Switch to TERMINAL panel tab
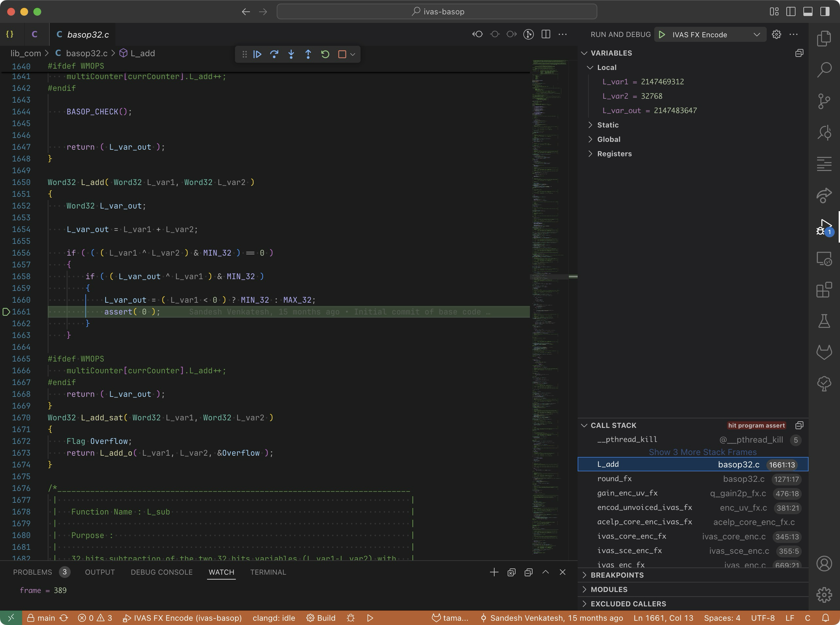840x625 pixels. 268,572
